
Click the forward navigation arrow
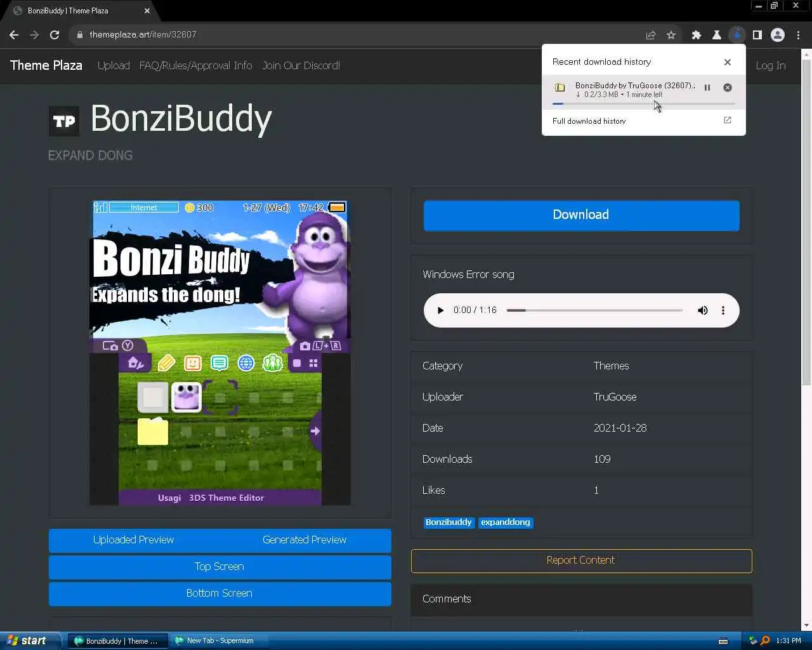click(x=34, y=35)
